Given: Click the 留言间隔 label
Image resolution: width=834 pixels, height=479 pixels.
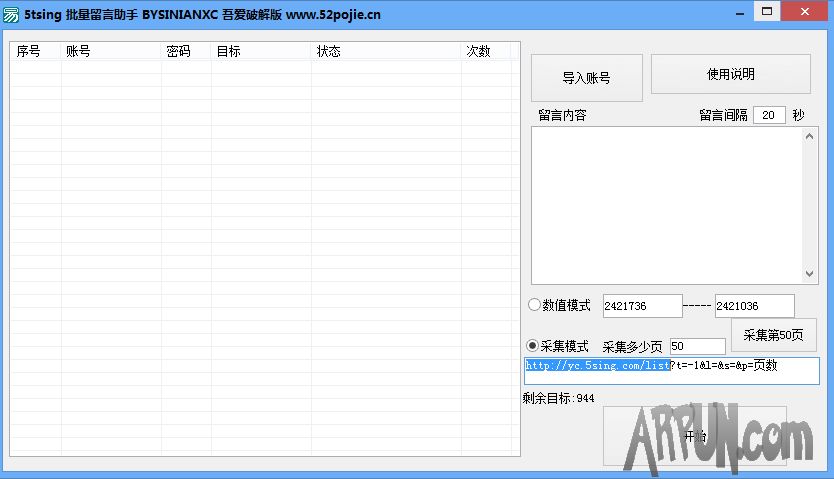Looking at the screenshot, I should (x=723, y=115).
